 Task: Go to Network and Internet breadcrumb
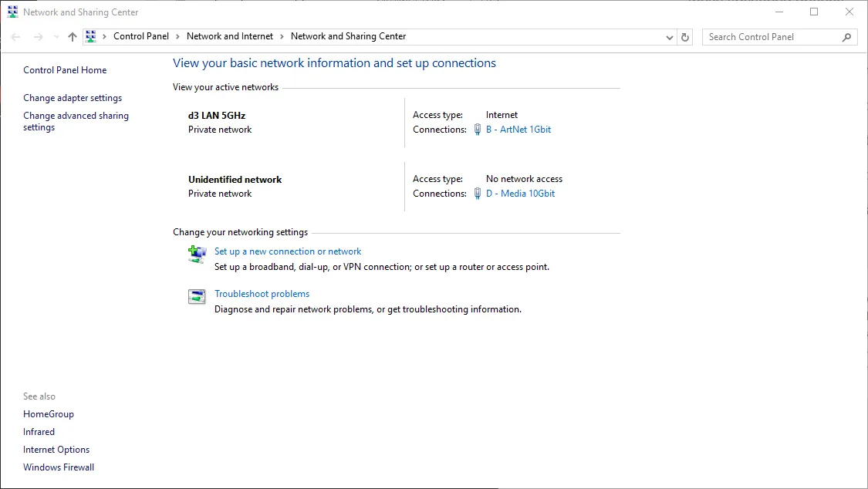pos(230,36)
